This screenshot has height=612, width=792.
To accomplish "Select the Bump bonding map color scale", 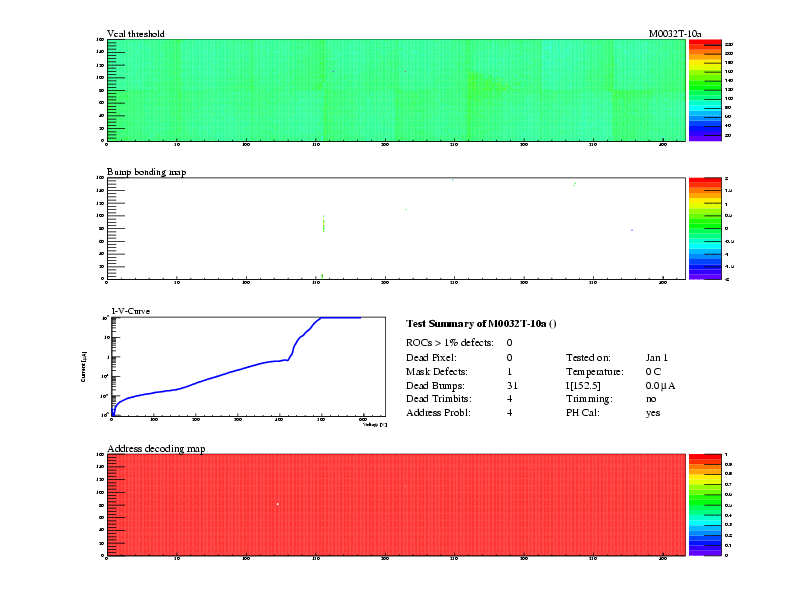I will [704, 229].
